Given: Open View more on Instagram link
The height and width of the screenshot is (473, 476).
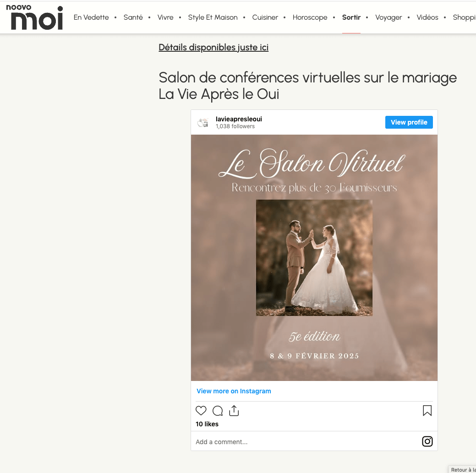Looking at the screenshot, I should [x=234, y=391].
